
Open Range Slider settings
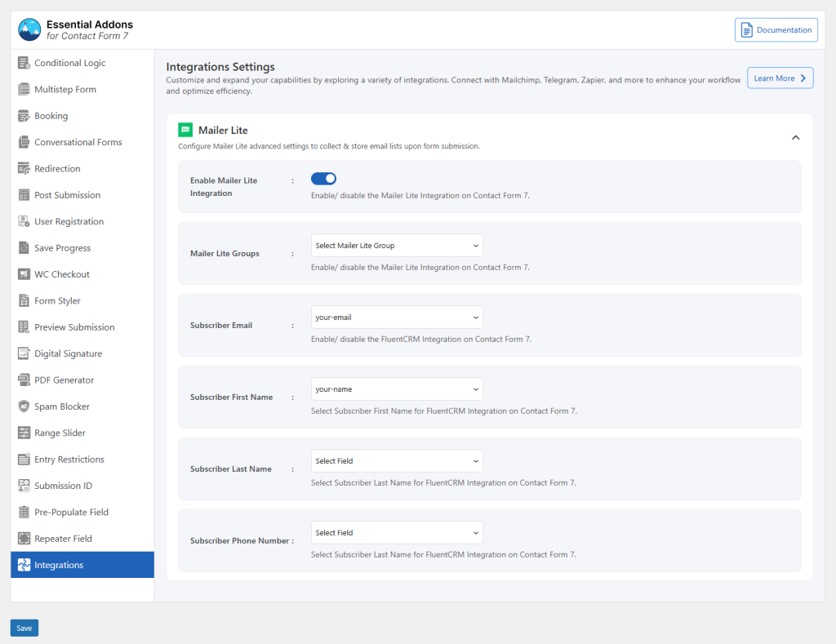pos(82,433)
